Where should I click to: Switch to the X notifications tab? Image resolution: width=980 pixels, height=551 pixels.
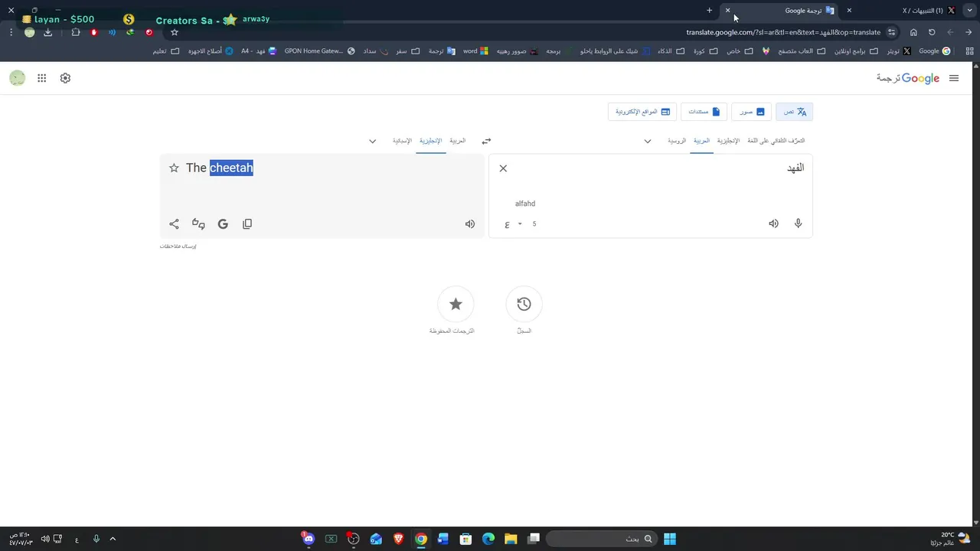pyautogui.click(x=904, y=11)
